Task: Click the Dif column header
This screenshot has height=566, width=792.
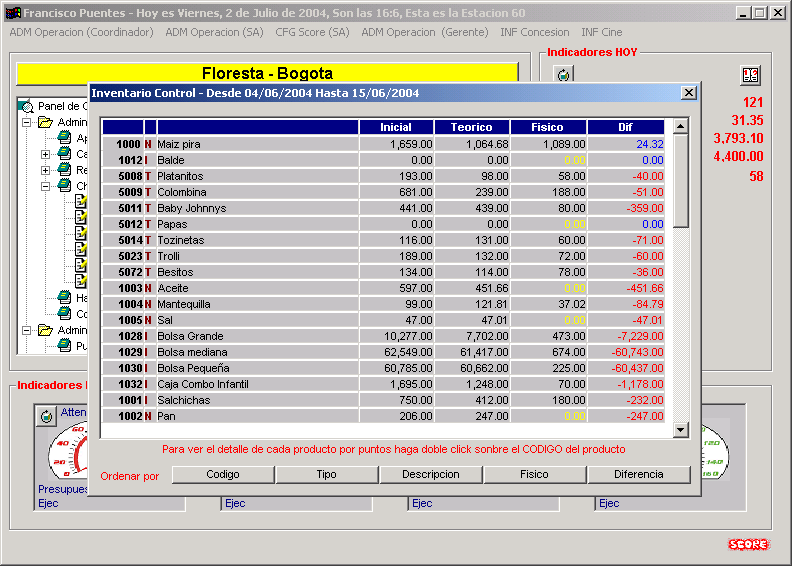Action: pyautogui.click(x=625, y=127)
